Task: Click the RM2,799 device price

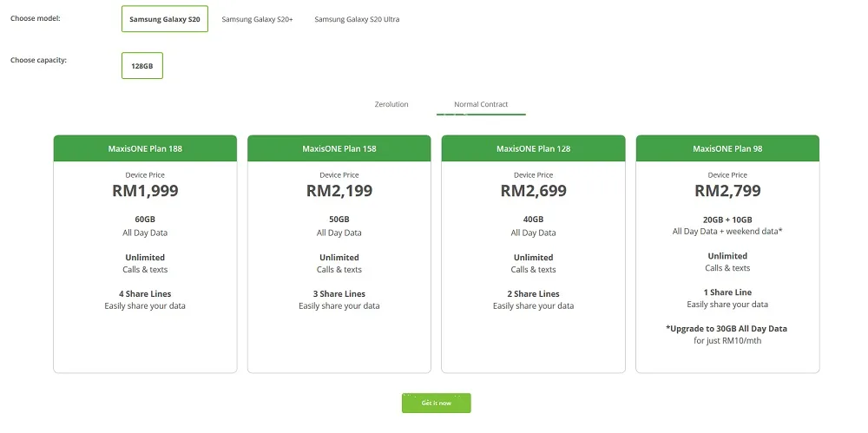Action: 727,191
